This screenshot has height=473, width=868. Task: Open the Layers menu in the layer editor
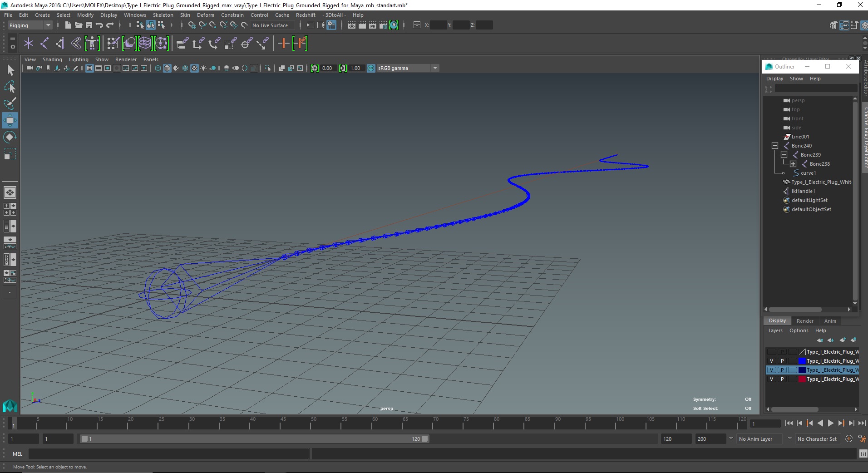point(775,330)
